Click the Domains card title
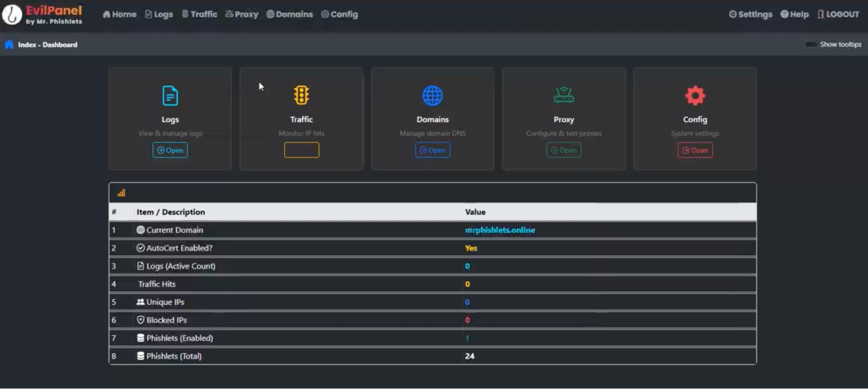Screen dimensions: 868x389 pos(432,119)
